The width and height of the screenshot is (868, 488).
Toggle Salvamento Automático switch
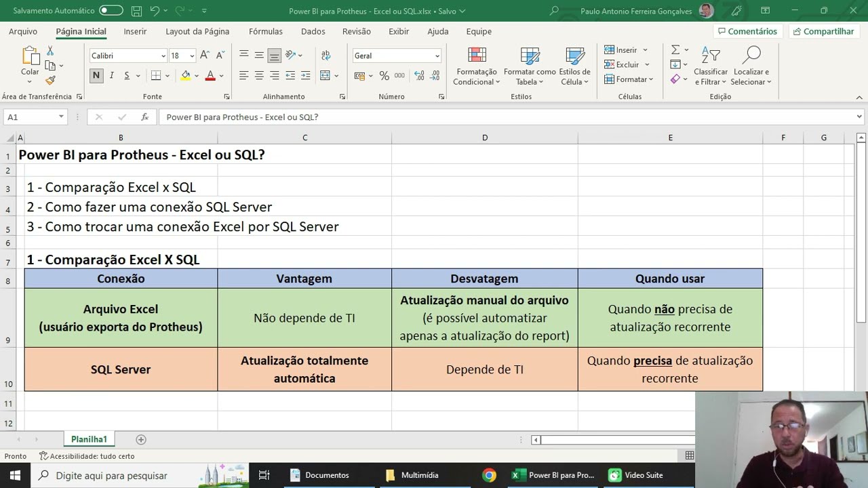pos(111,11)
